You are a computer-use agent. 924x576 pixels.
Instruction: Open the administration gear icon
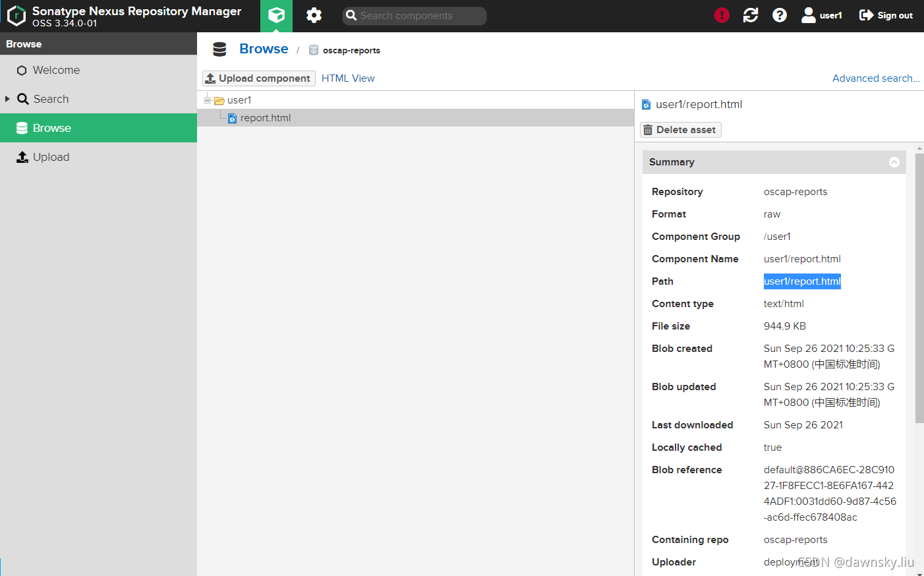314,15
